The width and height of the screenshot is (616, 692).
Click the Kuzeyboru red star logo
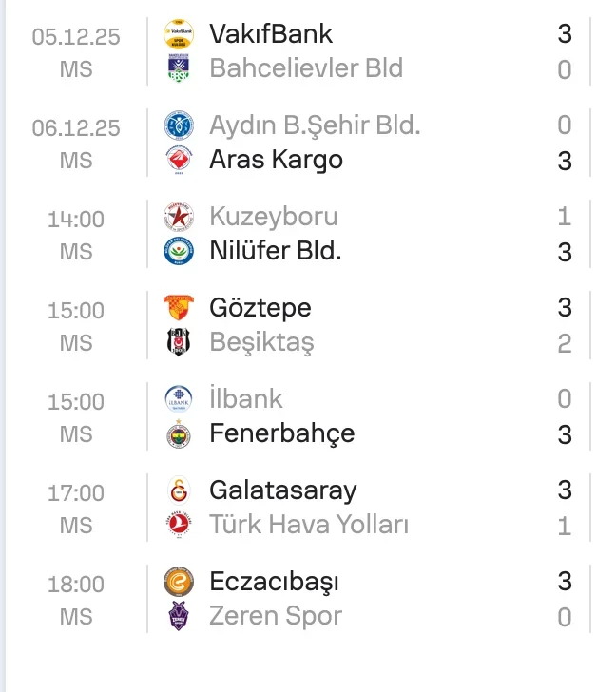[x=178, y=217]
